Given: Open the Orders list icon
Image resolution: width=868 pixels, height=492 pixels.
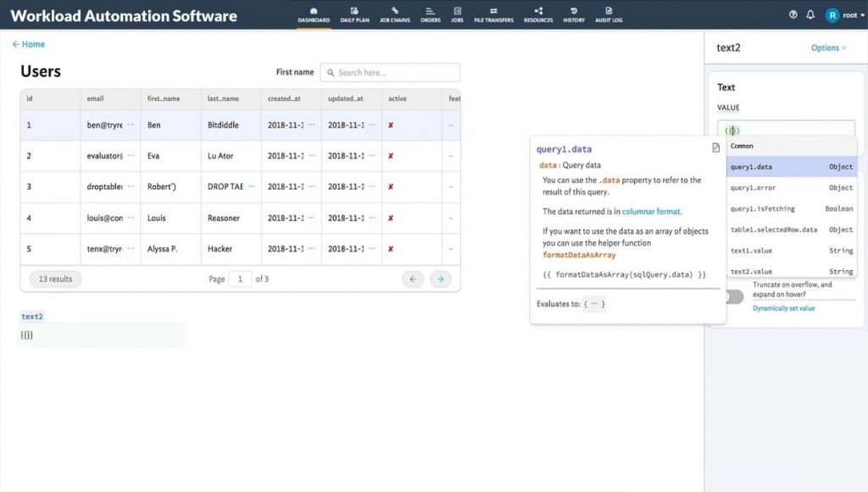Looking at the screenshot, I should coord(431,14).
